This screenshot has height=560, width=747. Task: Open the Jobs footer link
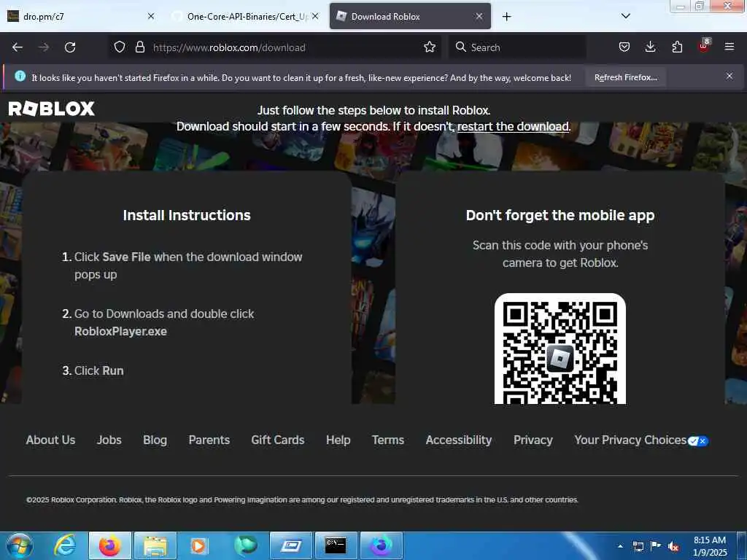pos(109,440)
